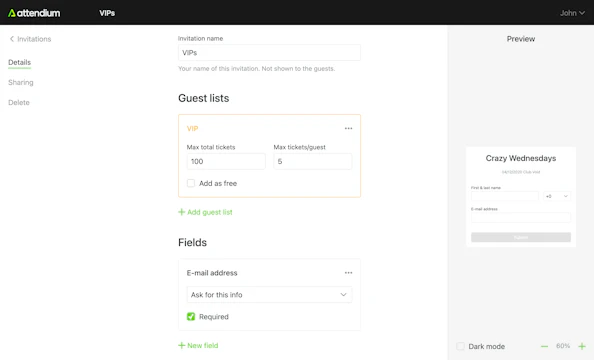The image size is (594, 360).
Task: Click the plus icon beside New field
Action: click(x=181, y=345)
